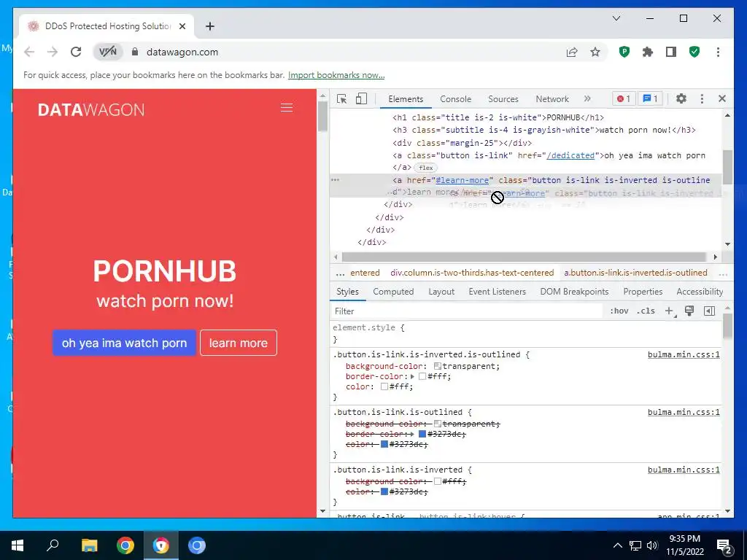Click the transparent background-color swatch
747x560 pixels.
coord(438,366)
